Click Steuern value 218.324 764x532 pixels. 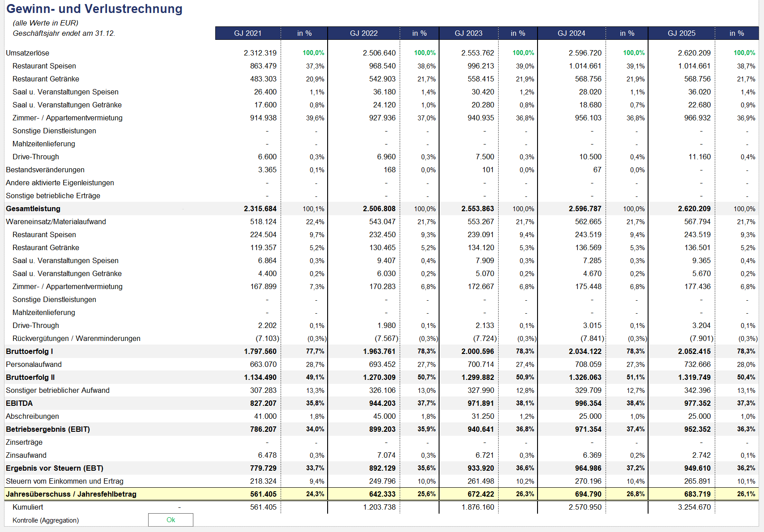(x=263, y=481)
